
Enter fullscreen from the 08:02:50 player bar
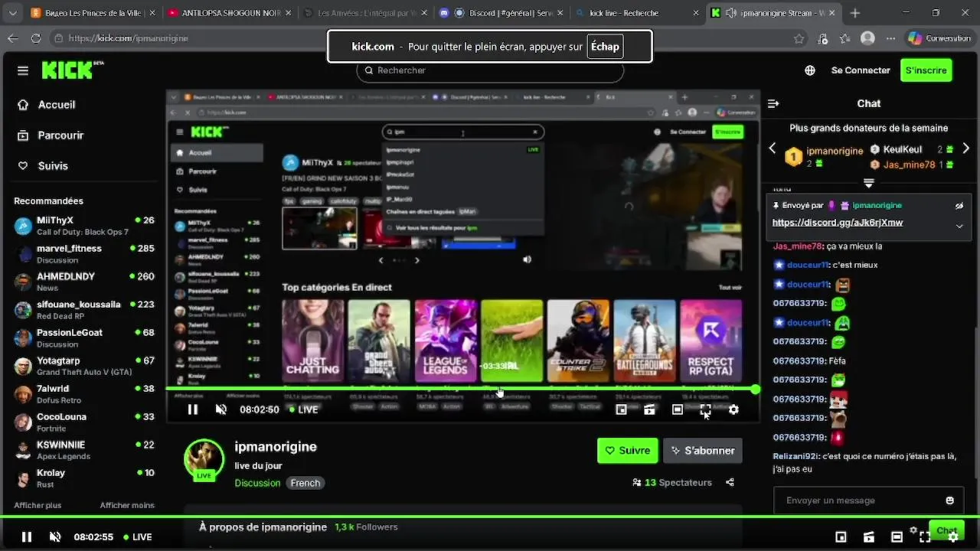click(x=705, y=410)
